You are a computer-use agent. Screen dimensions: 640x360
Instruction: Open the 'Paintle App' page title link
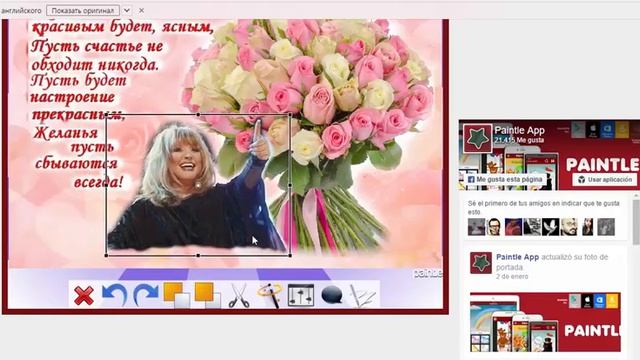pyautogui.click(x=519, y=130)
